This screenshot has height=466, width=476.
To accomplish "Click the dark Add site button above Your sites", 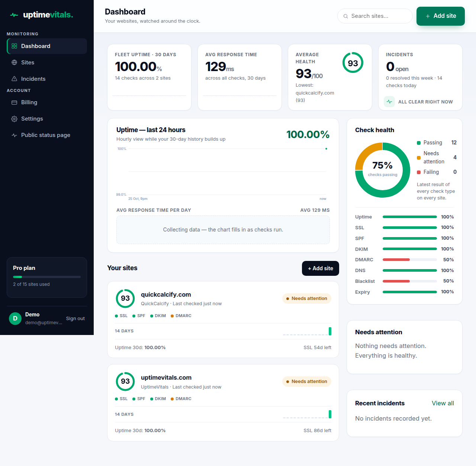I will tap(321, 268).
